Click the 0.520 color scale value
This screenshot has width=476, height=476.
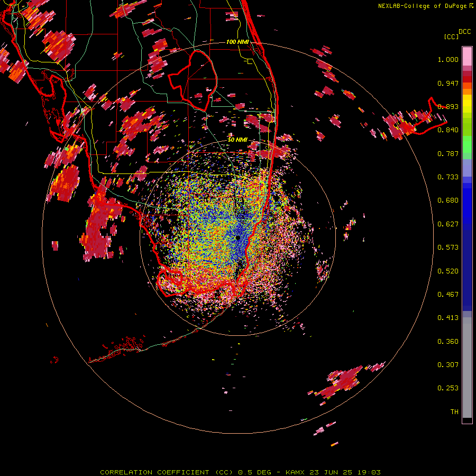[448, 271]
